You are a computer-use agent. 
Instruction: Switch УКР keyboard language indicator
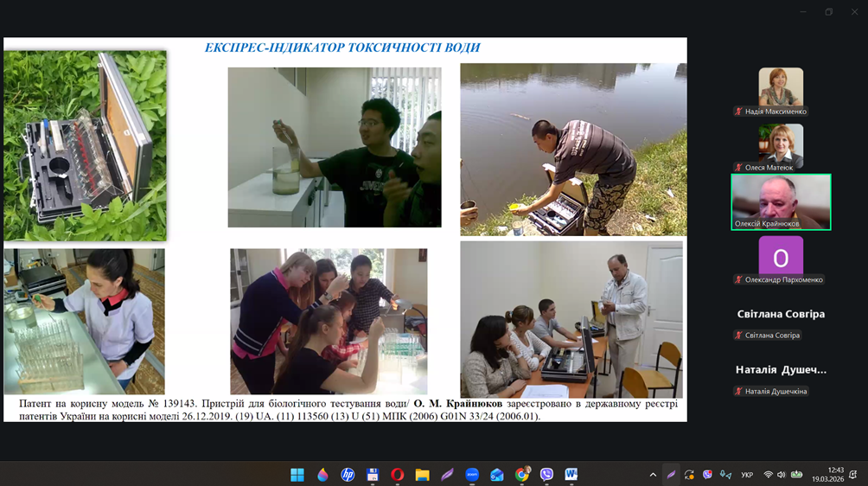tap(747, 475)
